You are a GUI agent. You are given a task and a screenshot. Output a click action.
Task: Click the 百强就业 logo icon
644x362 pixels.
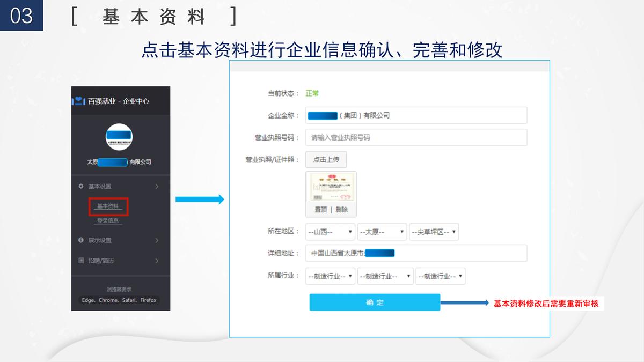[79, 101]
